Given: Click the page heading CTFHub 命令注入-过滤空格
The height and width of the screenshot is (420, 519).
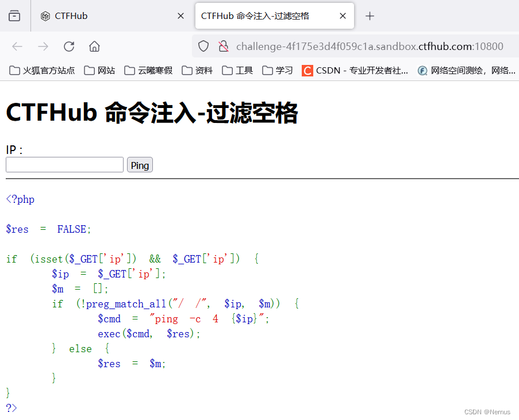Looking at the screenshot, I should pyautogui.click(x=152, y=113).
